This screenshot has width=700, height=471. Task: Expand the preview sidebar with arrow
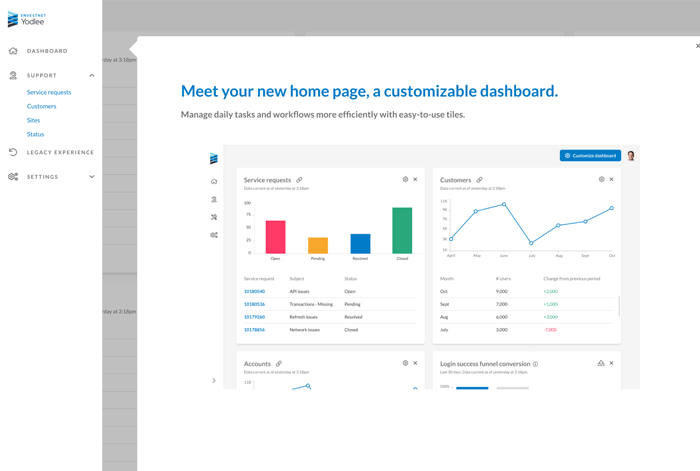pos(214,380)
